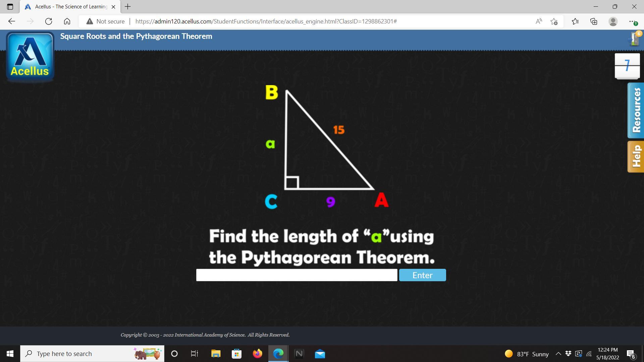644x362 pixels.
Task: Open the browser profile icon
Action: [x=613, y=21]
